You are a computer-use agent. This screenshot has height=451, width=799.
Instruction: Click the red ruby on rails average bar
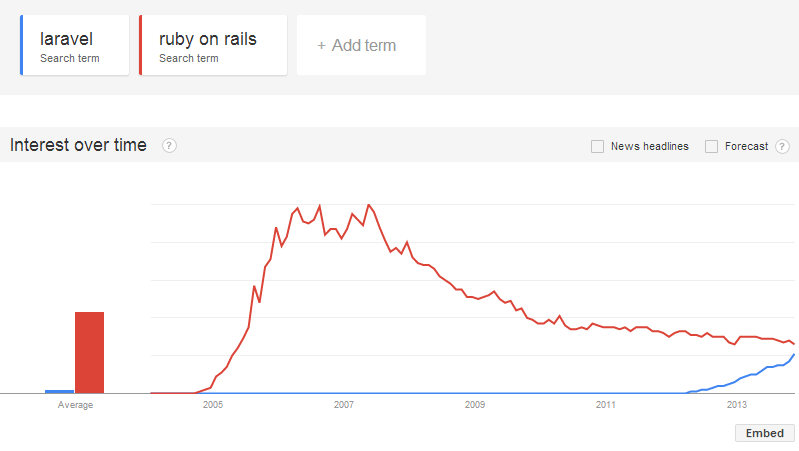90,352
